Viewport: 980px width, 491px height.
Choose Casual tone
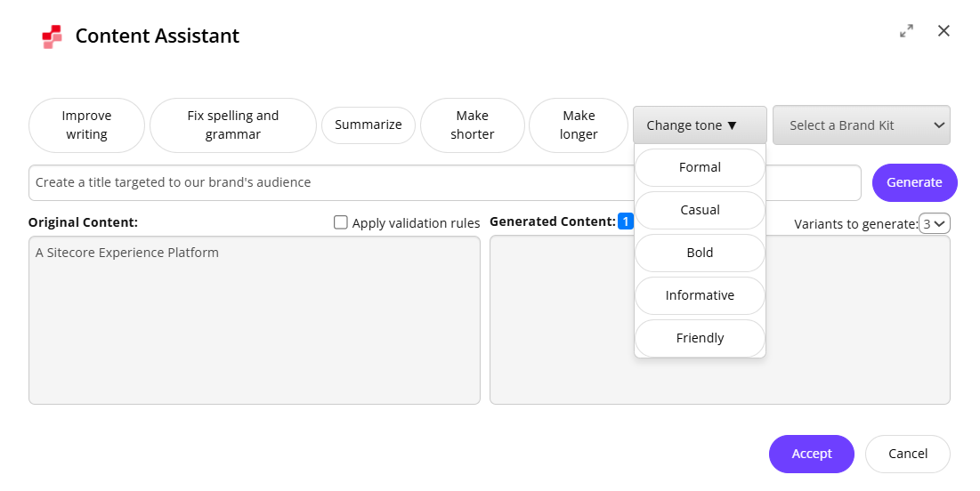(700, 210)
